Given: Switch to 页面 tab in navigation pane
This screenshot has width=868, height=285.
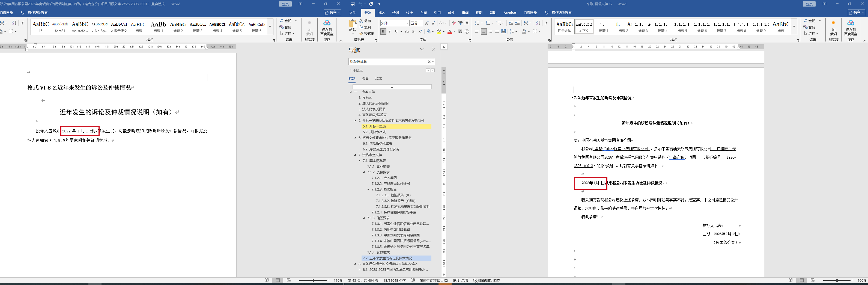Looking at the screenshot, I should point(365,79).
